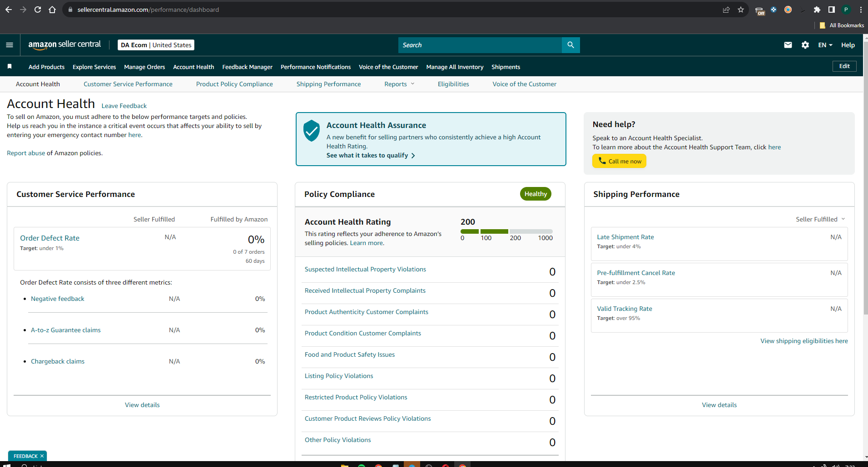Switch to Shipping Performance tab

tap(328, 84)
